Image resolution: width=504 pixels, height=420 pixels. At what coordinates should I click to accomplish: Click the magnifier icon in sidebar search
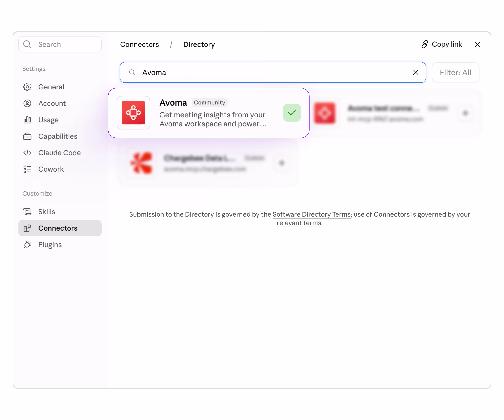[27, 44]
